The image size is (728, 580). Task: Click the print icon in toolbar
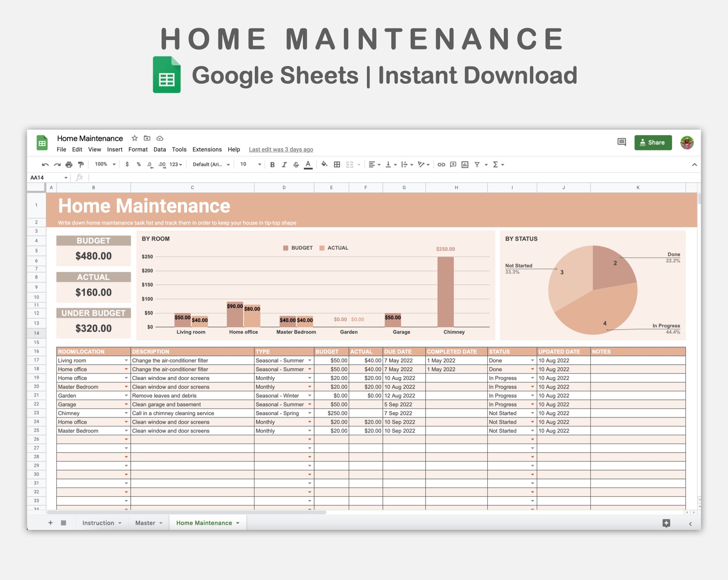click(x=69, y=165)
